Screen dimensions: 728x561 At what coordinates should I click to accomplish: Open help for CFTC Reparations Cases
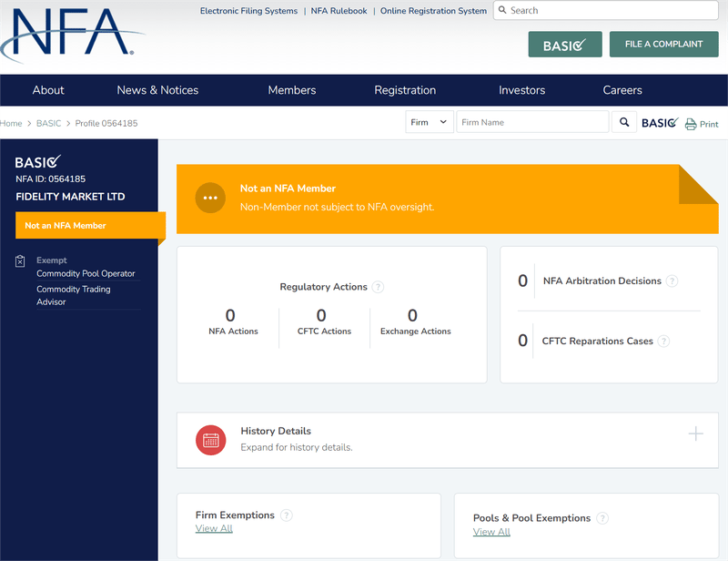(x=664, y=342)
